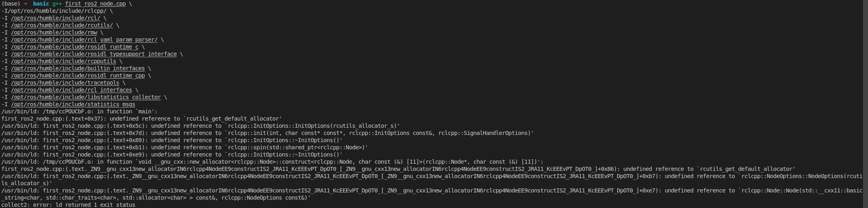Click the rclcpp::spin undefined reference line
Screen dimensions: 868x208
185,147
